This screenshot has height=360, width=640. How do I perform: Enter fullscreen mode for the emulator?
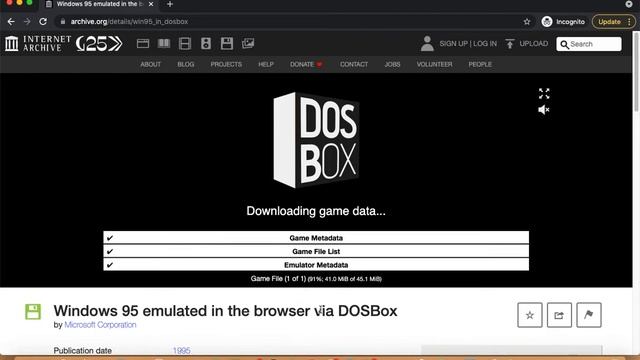544,93
